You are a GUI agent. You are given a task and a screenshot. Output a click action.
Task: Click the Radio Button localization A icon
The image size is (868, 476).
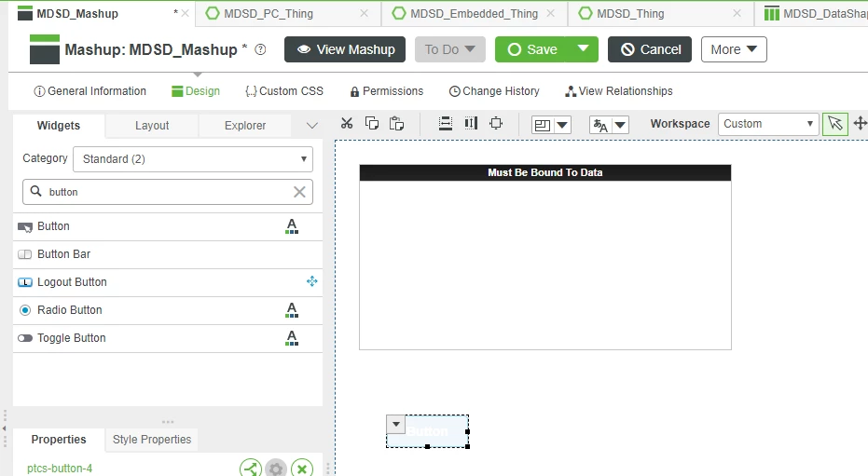click(x=292, y=310)
